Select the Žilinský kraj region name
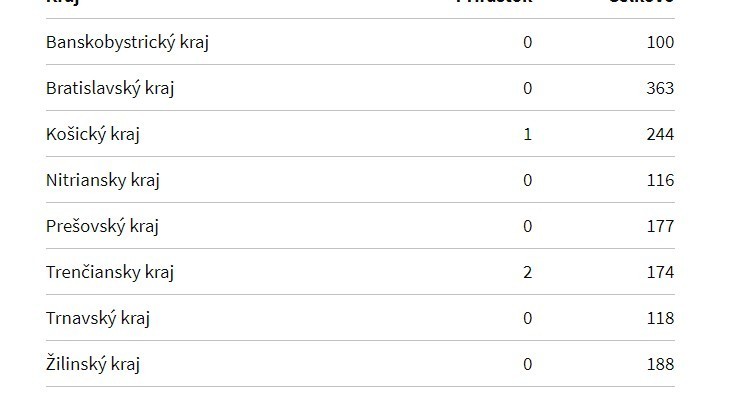Screen dimensions: 736x414 [93, 364]
